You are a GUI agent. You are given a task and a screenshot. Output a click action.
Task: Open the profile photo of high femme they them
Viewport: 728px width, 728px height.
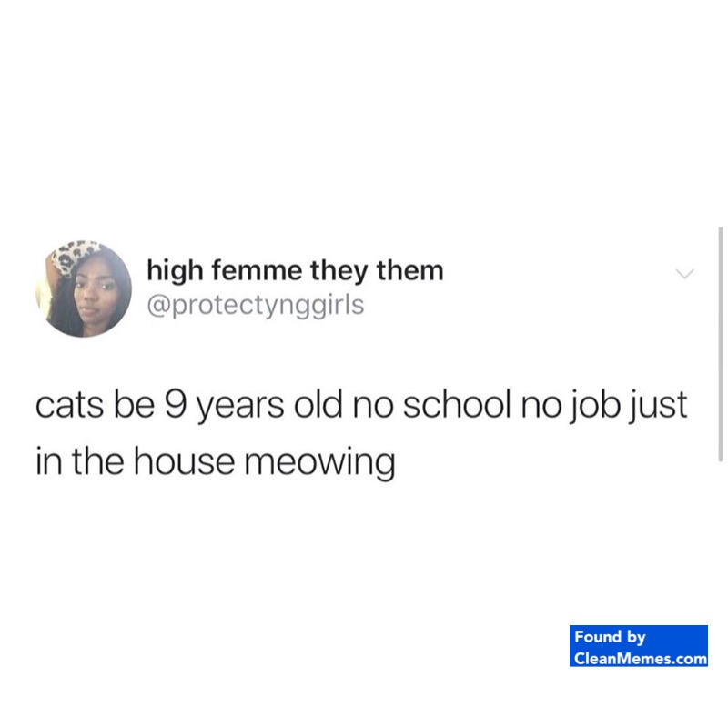point(84,288)
